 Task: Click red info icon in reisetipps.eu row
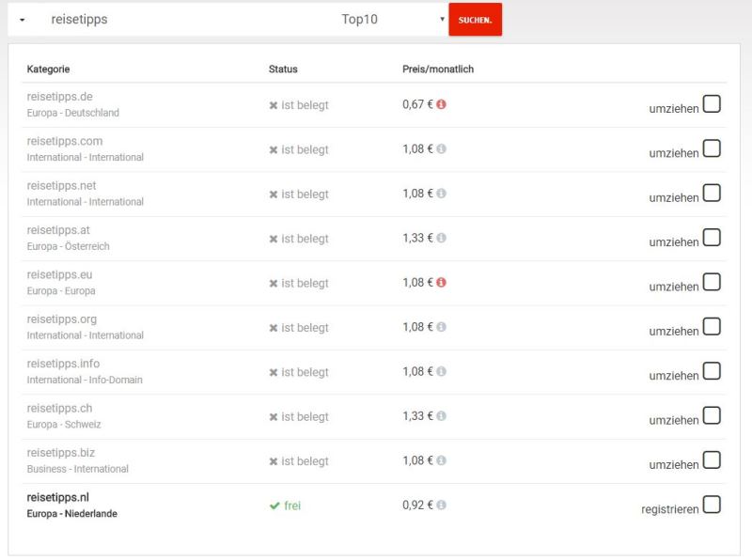pos(441,283)
